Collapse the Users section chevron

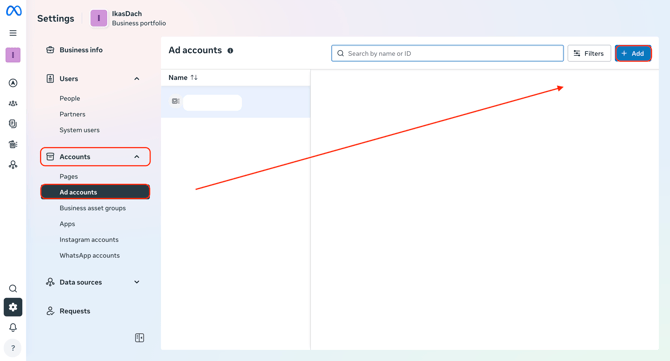(137, 79)
